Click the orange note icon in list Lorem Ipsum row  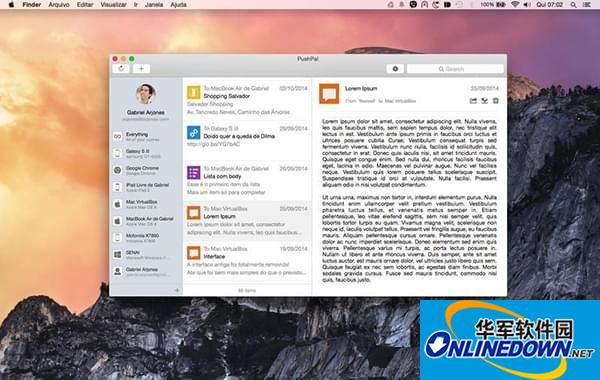coord(194,213)
